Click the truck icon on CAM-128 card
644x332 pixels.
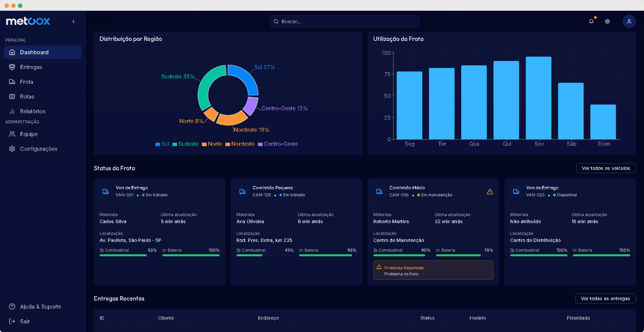(x=243, y=192)
